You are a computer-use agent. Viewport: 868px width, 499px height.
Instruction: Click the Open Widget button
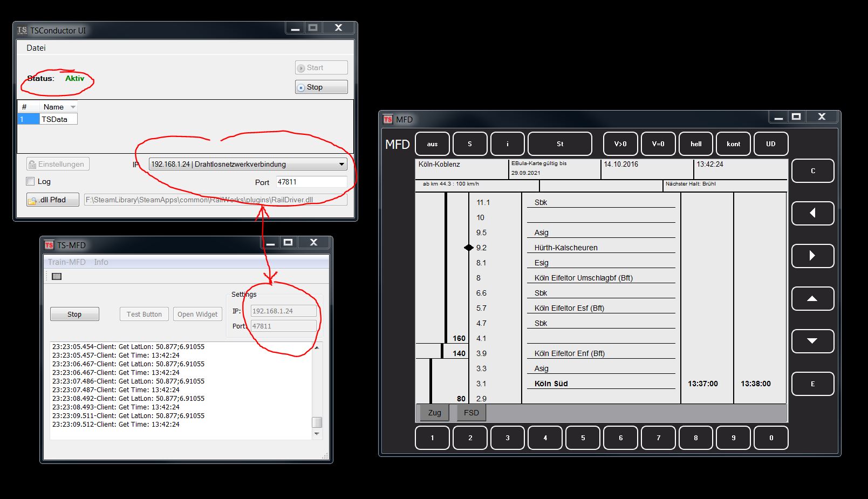point(197,314)
